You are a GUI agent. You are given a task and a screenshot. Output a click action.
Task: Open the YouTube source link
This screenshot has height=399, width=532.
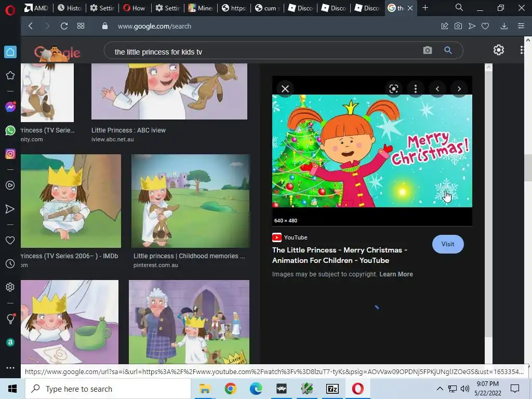pos(290,237)
